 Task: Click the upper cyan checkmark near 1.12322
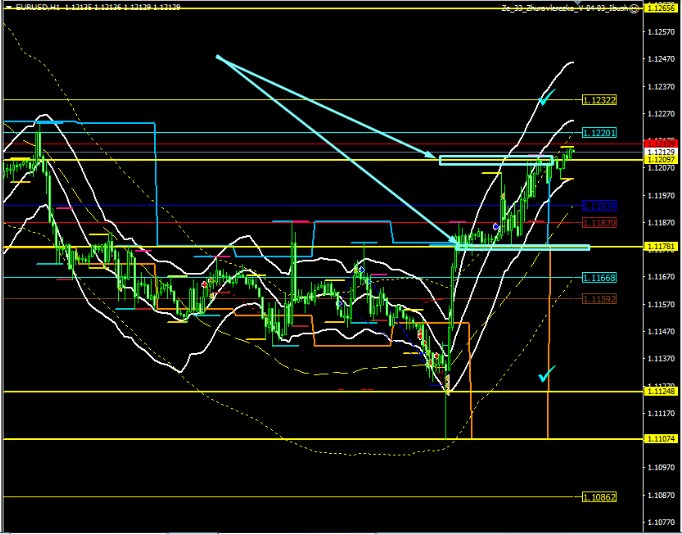click(546, 98)
